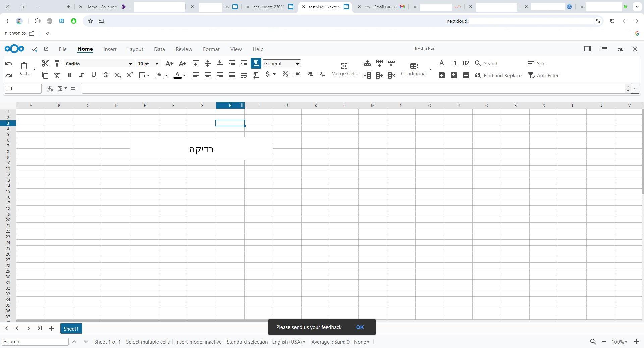The image size is (644, 348).
Task: Switch to the Data tab
Action: 159,49
